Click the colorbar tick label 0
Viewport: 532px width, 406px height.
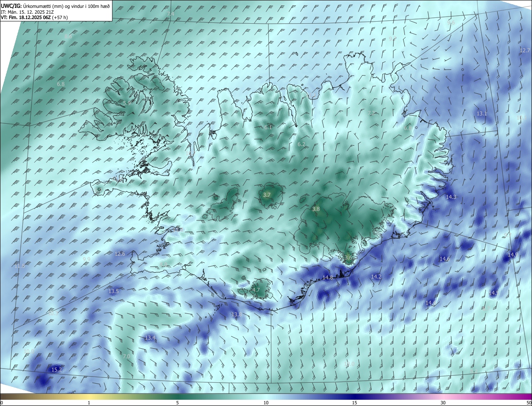[x=2, y=403]
